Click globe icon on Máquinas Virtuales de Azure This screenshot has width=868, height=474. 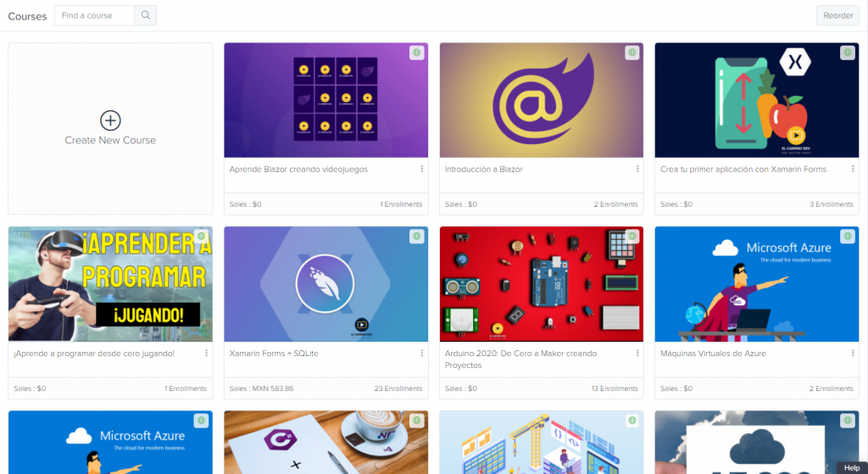point(847,237)
